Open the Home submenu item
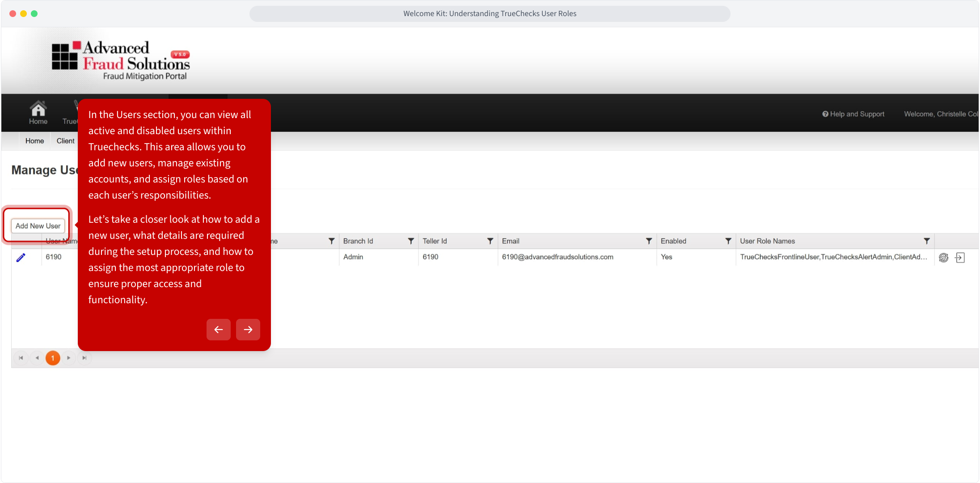Viewport: 980px width, 483px height. point(34,141)
